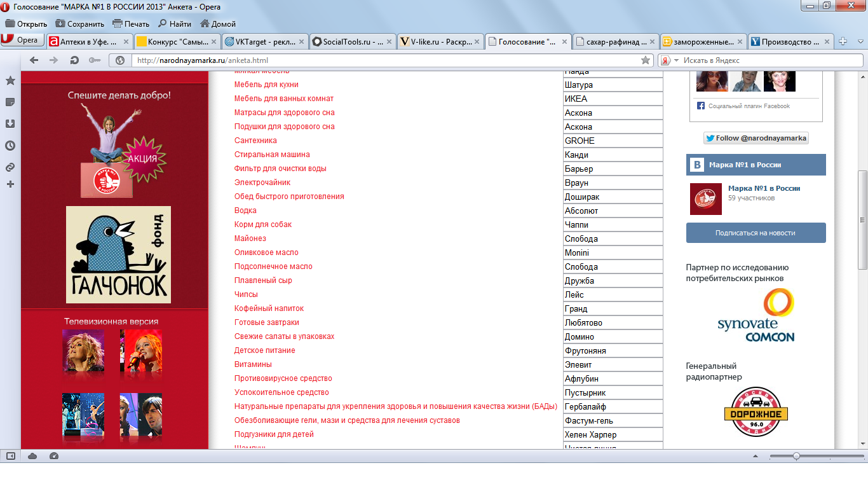Switch to VKTarget tab

[265, 41]
